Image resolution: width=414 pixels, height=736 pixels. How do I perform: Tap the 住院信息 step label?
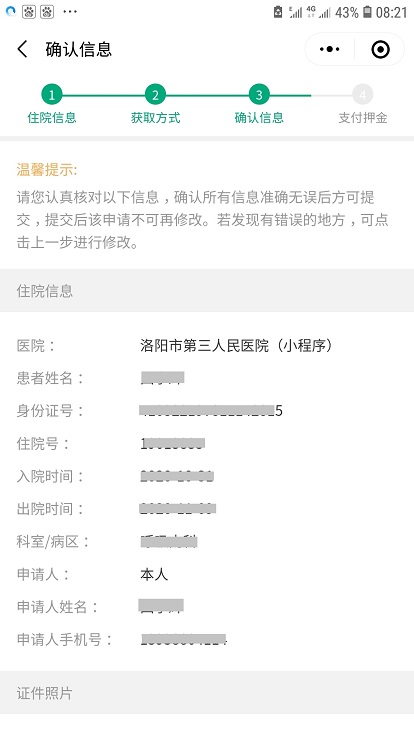[x=52, y=118]
